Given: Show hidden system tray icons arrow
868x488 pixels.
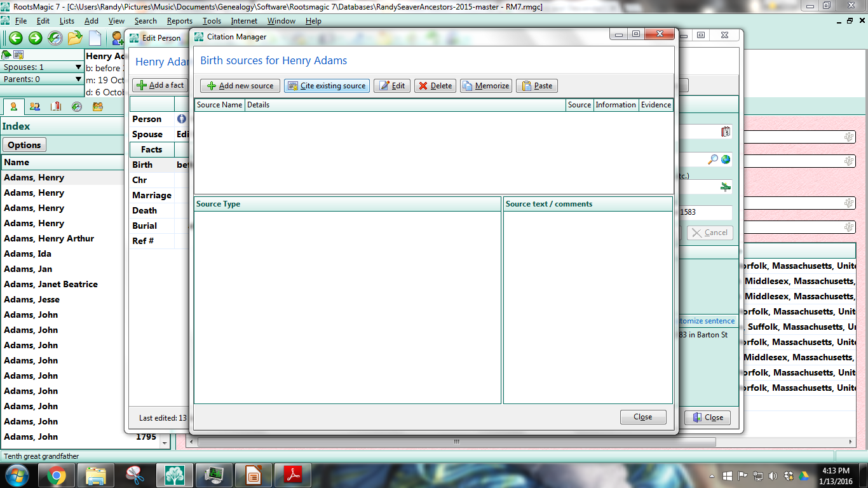Looking at the screenshot, I should (713, 476).
